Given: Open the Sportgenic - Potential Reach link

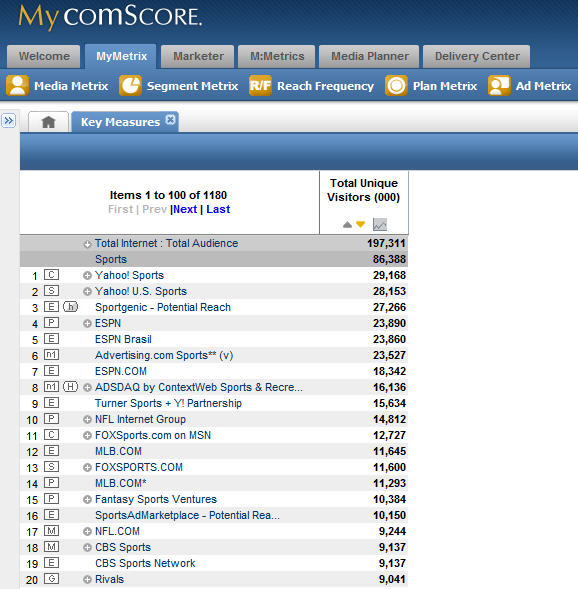Looking at the screenshot, I should click(x=163, y=307).
